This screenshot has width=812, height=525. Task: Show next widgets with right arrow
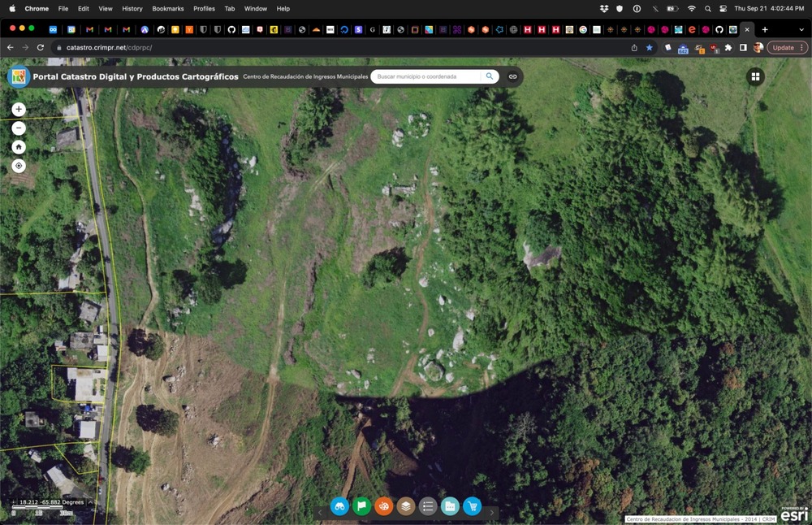click(x=491, y=513)
